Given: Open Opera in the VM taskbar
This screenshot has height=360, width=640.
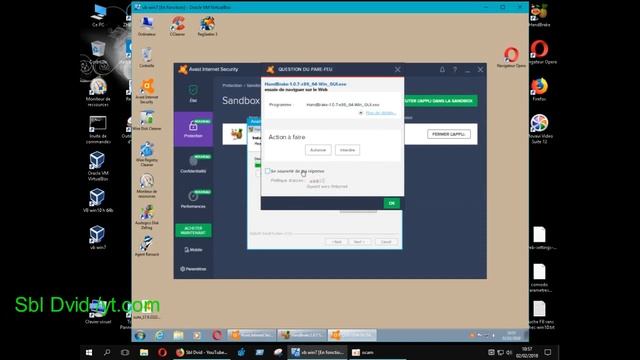Looking at the screenshot, I should pyautogui.click(x=217, y=336).
